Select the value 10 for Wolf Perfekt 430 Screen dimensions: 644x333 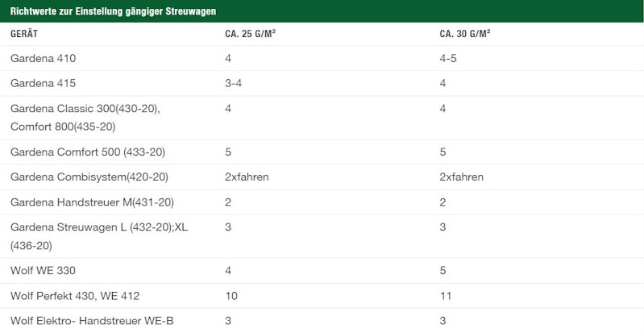pyautogui.click(x=231, y=296)
